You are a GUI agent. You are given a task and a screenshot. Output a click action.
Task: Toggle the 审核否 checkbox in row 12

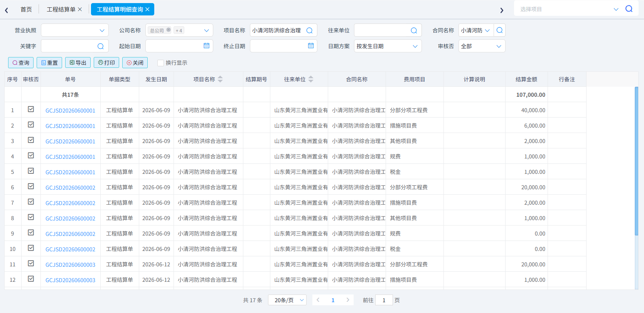pos(31,279)
